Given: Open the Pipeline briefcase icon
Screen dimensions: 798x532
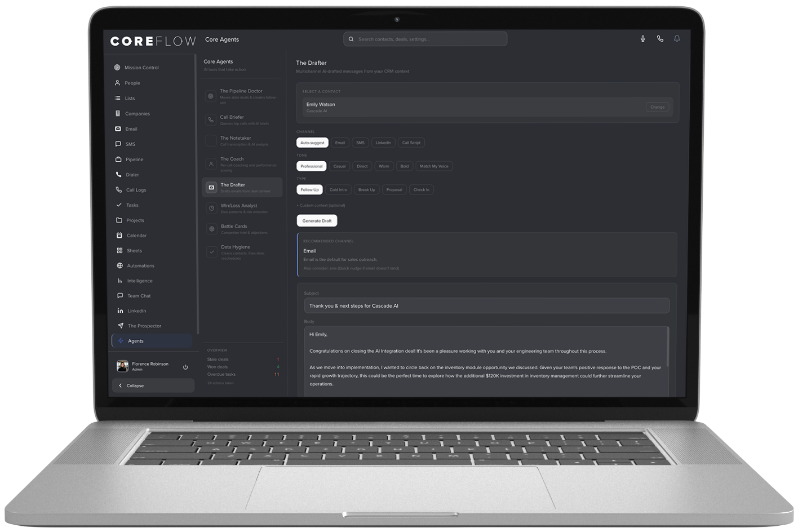Looking at the screenshot, I should pyautogui.click(x=118, y=159).
